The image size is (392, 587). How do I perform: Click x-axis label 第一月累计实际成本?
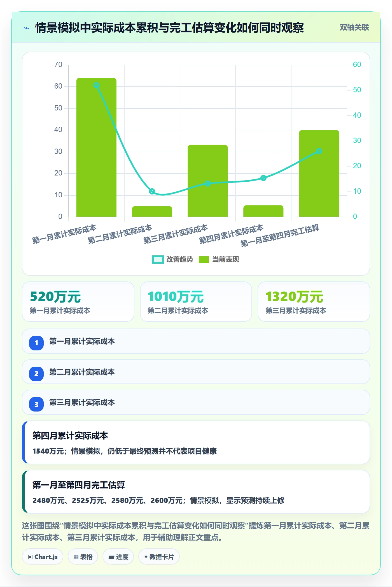[64, 234]
